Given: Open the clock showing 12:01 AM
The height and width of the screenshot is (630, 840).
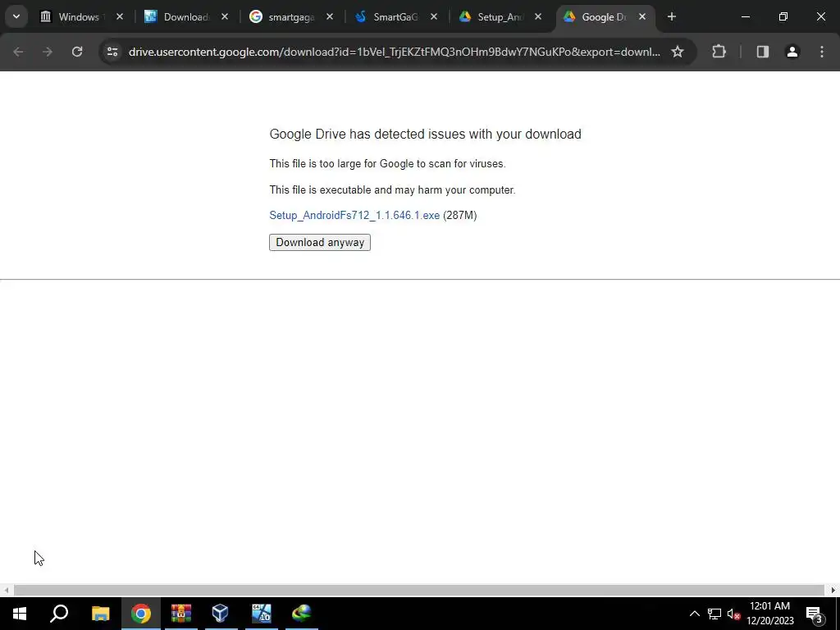Looking at the screenshot, I should point(769,614).
